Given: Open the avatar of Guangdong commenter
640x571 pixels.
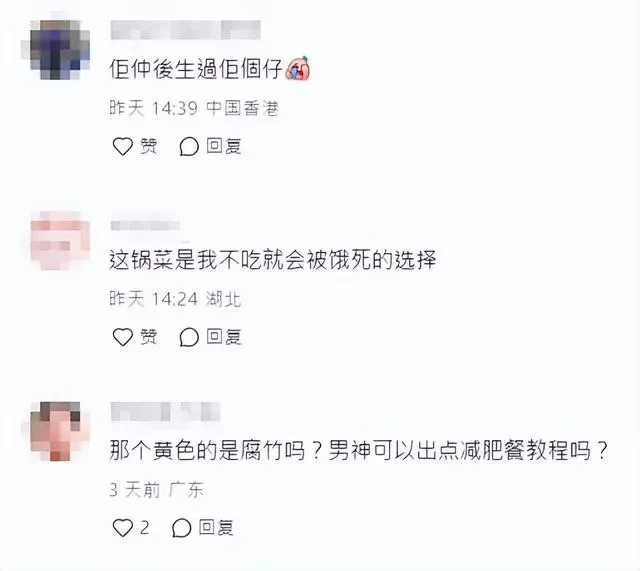Looking at the screenshot, I should (60, 431).
